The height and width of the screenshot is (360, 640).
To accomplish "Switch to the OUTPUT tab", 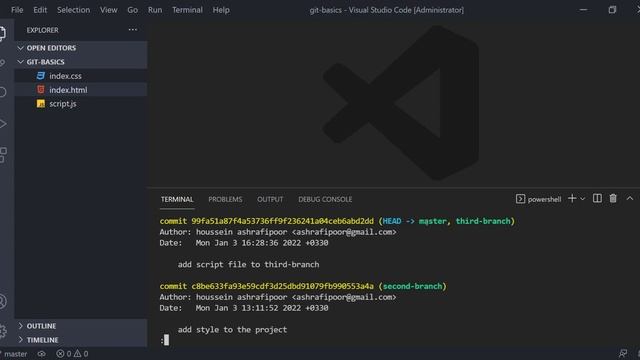I will tap(270, 199).
